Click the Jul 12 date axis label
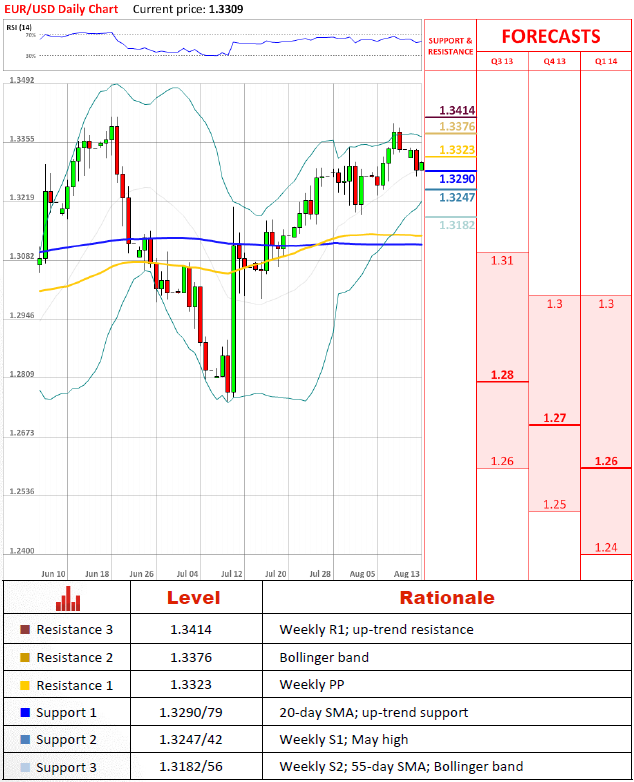This screenshot has width=634, height=782. (x=231, y=574)
